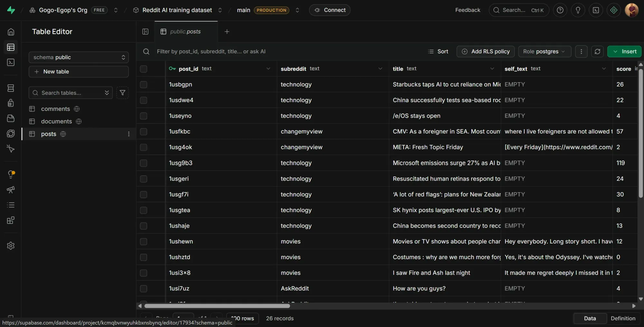
Task: Refresh the table data
Action: (x=597, y=52)
